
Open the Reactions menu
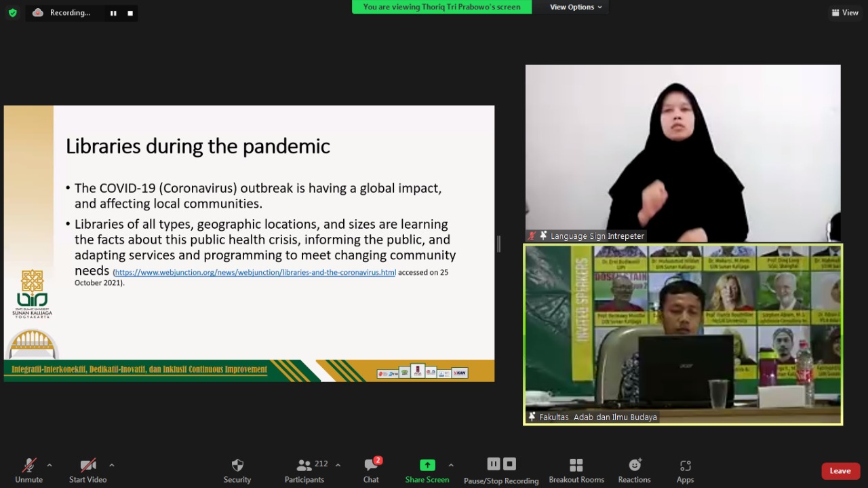(635, 470)
